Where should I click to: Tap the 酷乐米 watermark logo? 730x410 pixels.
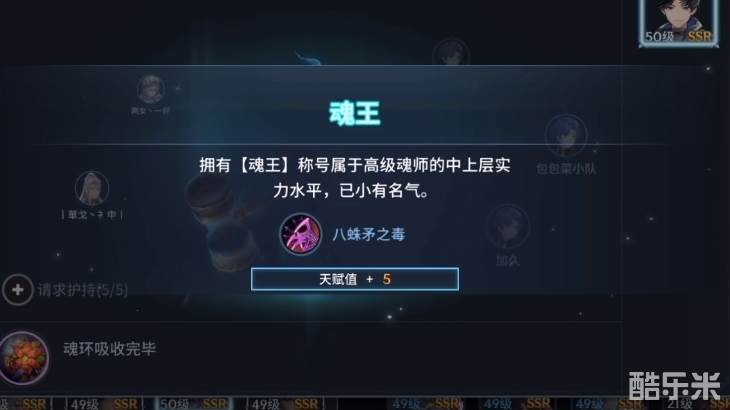click(x=675, y=386)
